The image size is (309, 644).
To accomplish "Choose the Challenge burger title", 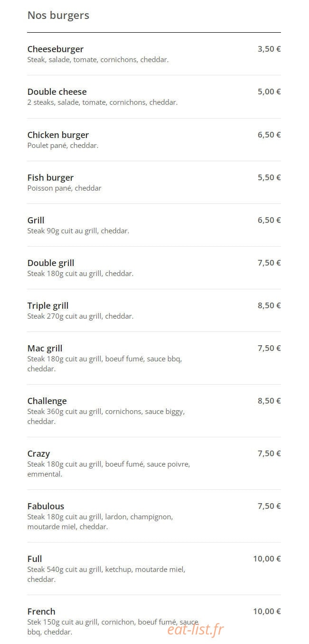I will coord(47,401).
